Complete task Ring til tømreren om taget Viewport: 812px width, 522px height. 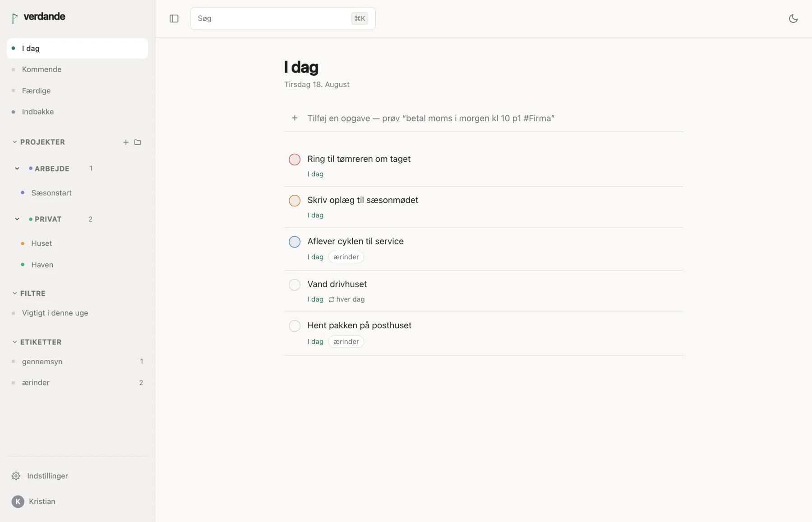click(x=295, y=159)
